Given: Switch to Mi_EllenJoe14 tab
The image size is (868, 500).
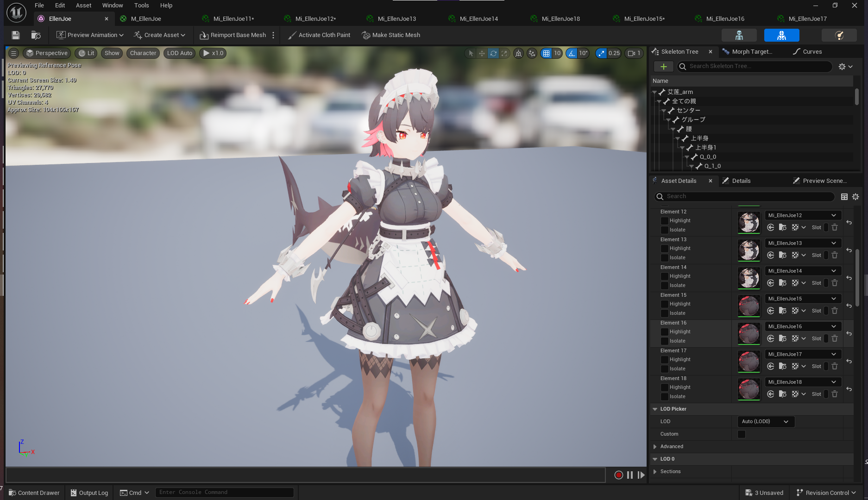Looking at the screenshot, I should click(478, 19).
